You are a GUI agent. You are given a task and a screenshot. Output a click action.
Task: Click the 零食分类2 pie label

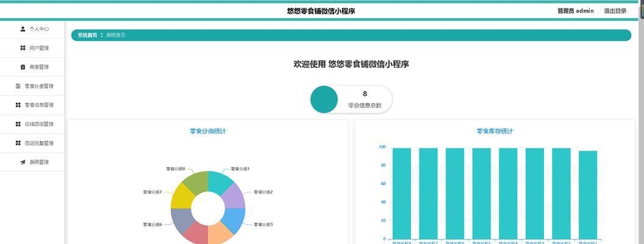[x=263, y=192]
